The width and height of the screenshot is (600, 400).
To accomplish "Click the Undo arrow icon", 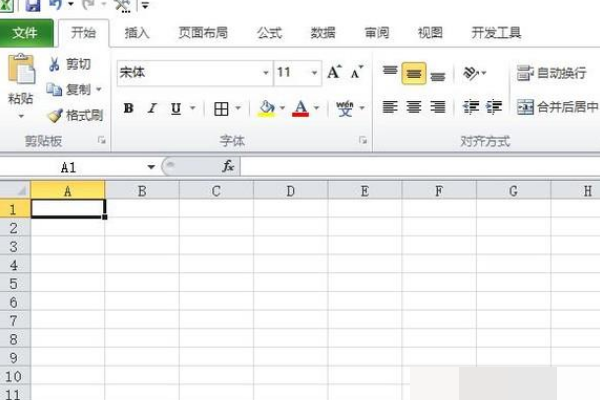I will click(55, 5).
